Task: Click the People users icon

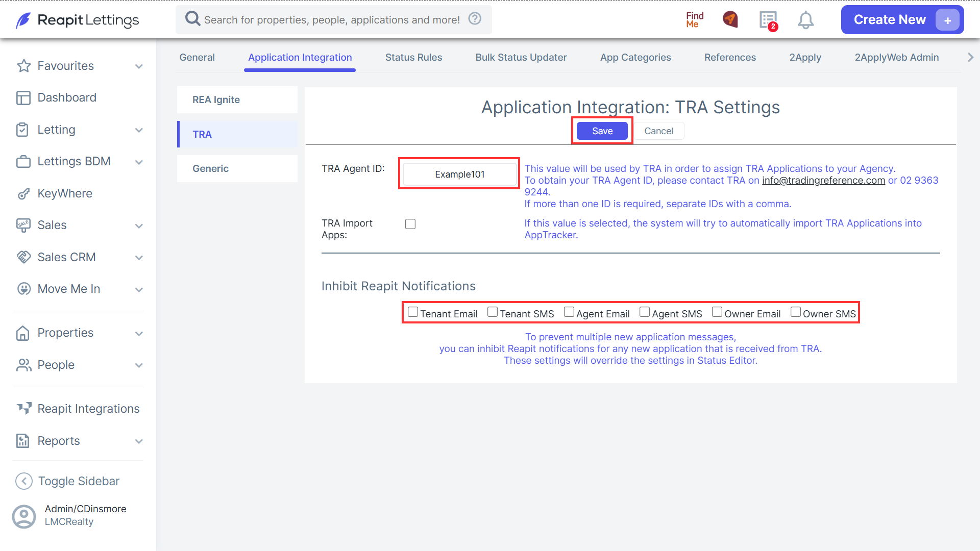Action: (x=23, y=365)
